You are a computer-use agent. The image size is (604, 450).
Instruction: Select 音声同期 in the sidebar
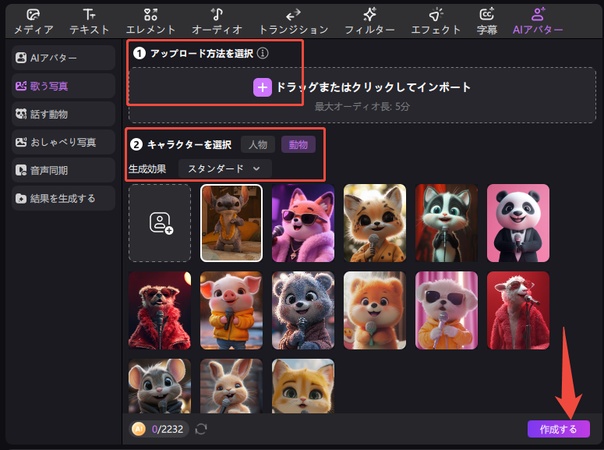pyautogui.click(x=63, y=170)
